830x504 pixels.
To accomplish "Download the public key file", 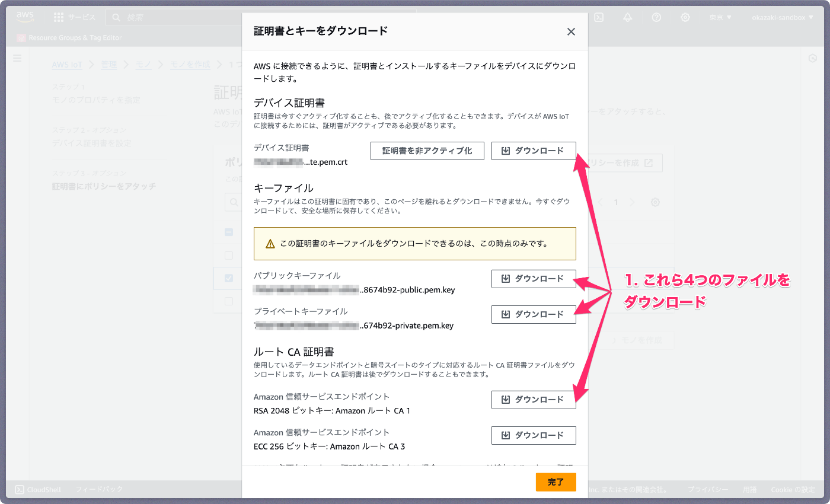I will tap(534, 279).
